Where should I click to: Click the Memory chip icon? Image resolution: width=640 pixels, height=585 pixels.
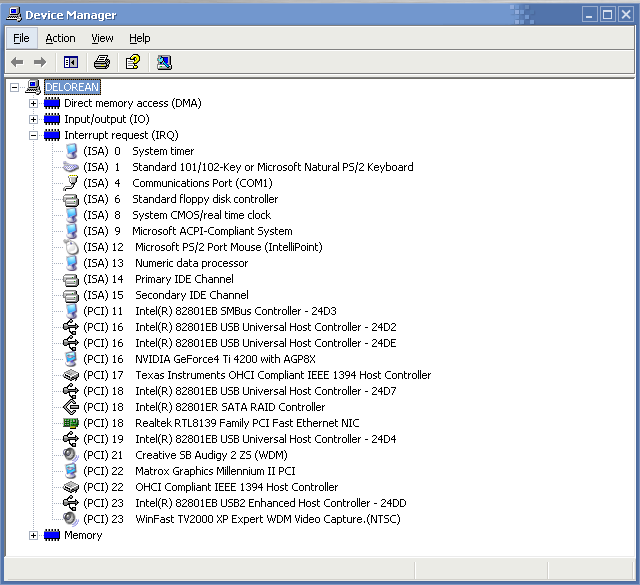(x=52, y=535)
